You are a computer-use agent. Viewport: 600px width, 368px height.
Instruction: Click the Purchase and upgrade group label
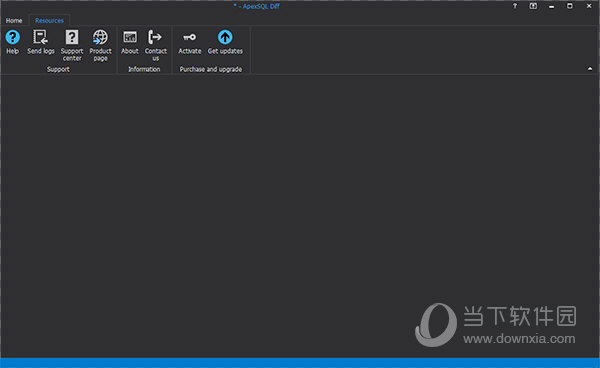coord(211,69)
